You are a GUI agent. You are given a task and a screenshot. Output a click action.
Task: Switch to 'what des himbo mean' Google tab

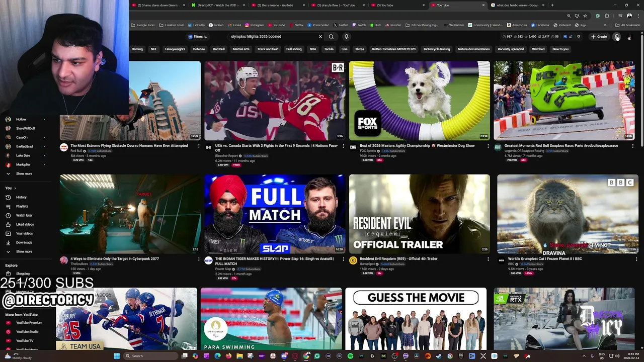(x=517, y=5)
